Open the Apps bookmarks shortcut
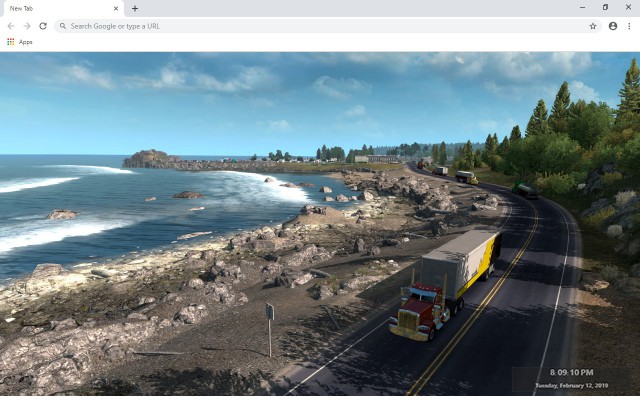 pyautogui.click(x=20, y=42)
